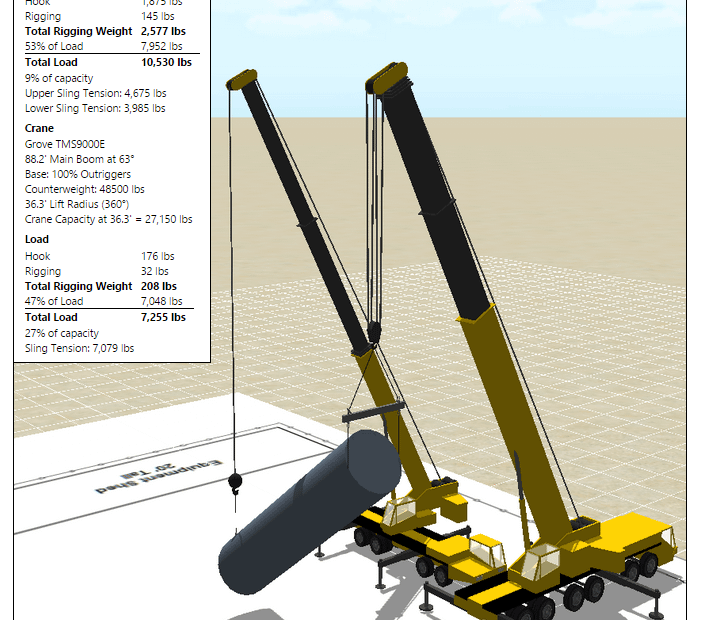Click the Upper Sling Tension line
Image resolution: width=702 pixels, height=620 pixels.
tap(95, 93)
